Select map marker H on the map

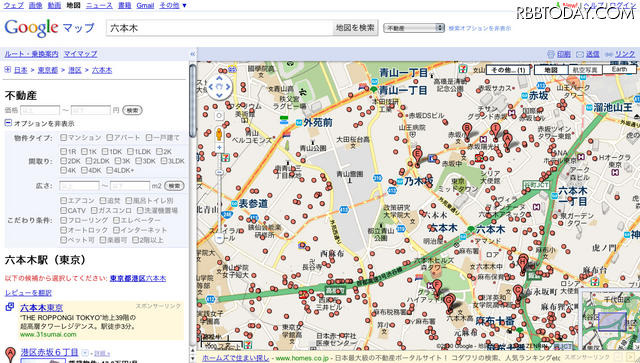[x=523, y=263]
